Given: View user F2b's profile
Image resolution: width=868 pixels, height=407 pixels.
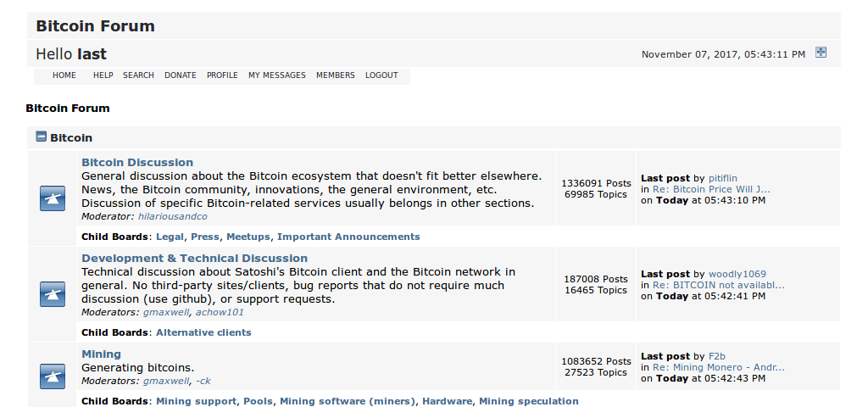Looking at the screenshot, I should pos(716,356).
